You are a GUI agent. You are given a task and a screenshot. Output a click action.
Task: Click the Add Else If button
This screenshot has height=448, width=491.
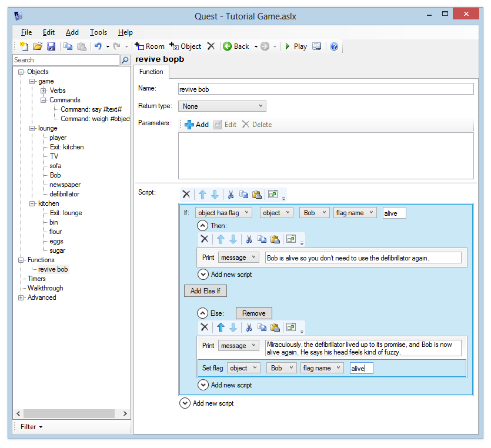205,291
